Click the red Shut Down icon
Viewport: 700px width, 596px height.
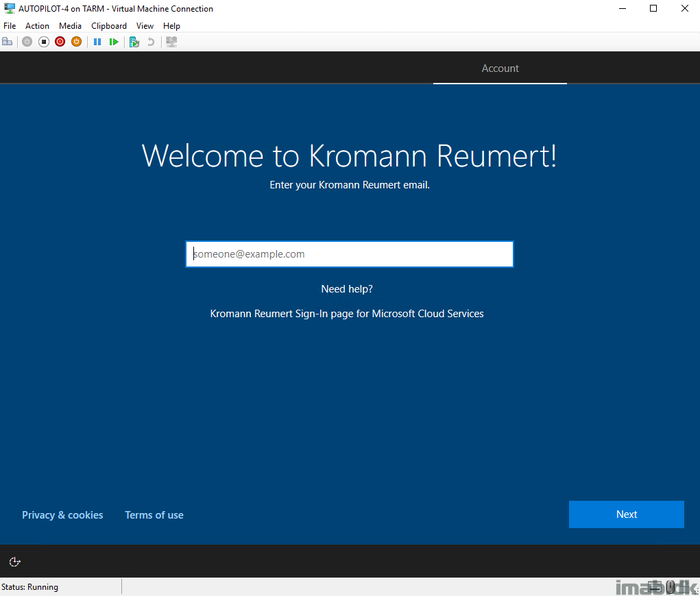pos(60,42)
